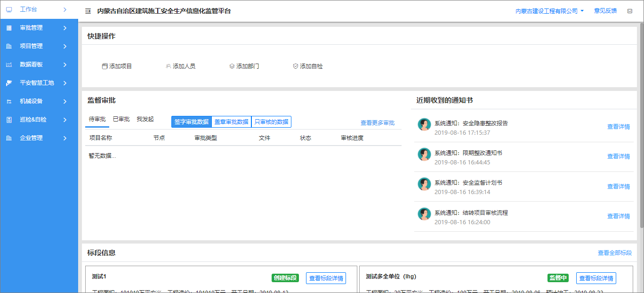Click the 添加人员 people icon
This screenshot has width=644, height=293.
coord(168,66)
